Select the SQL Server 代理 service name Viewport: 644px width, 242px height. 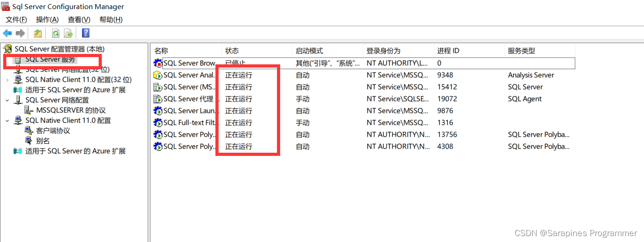[x=188, y=99]
